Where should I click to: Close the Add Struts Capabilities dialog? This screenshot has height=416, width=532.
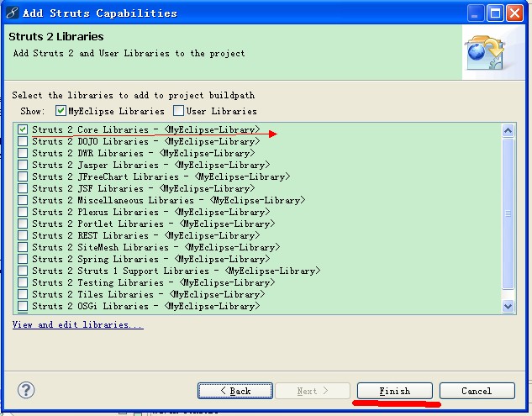point(514,13)
